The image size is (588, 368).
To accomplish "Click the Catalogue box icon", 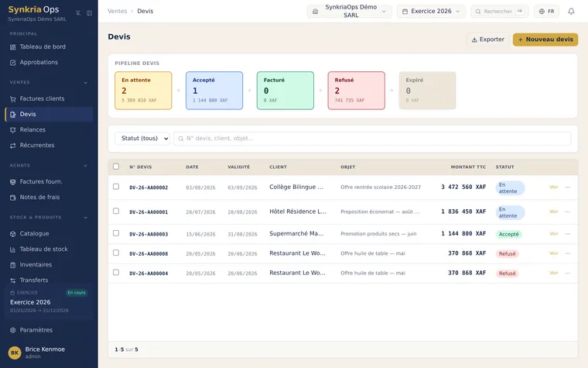I will [12, 233].
